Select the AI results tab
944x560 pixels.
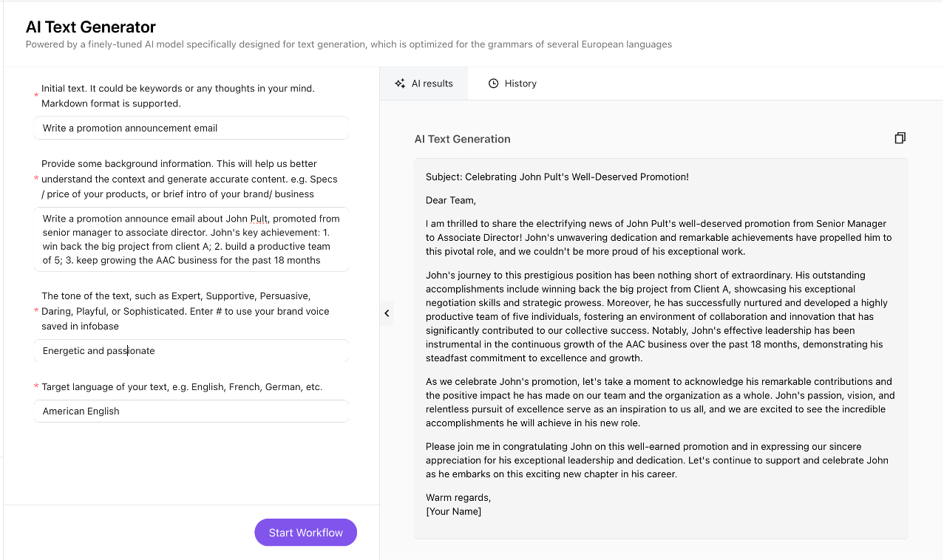(424, 83)
